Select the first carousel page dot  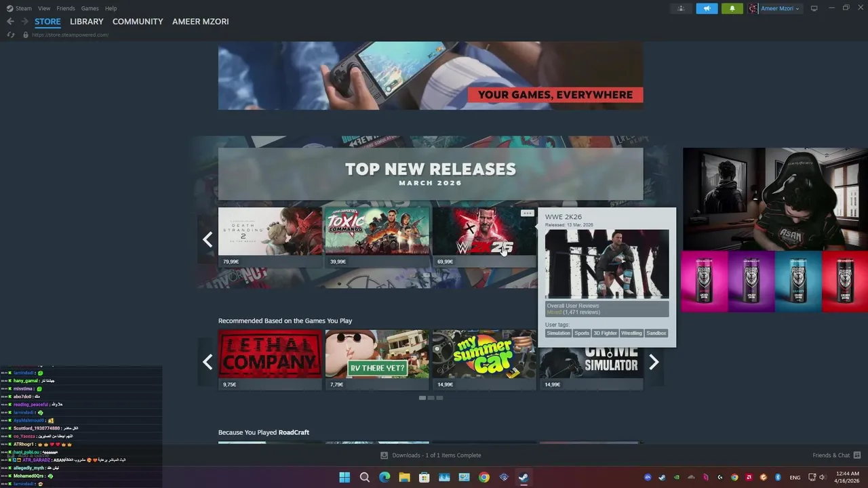[x=422, y=398]
